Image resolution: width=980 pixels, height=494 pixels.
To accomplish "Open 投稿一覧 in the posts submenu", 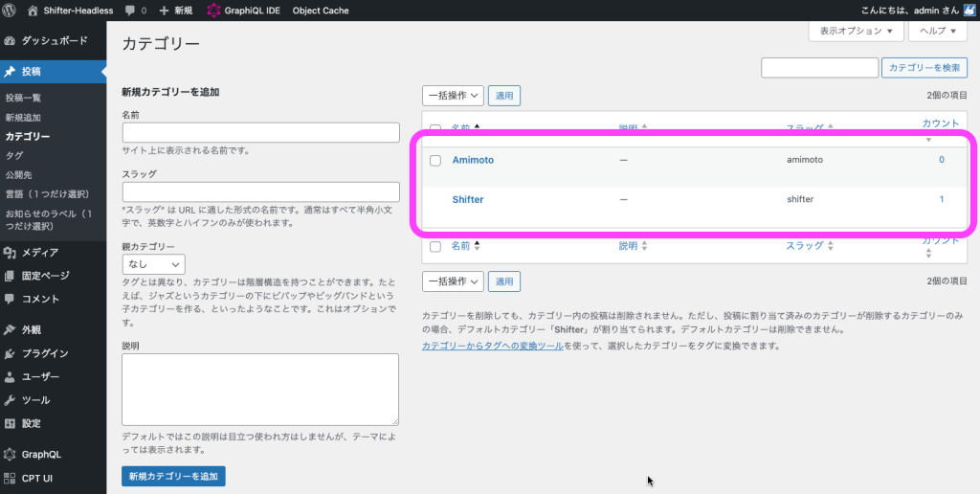I will [x=24, y=99].
